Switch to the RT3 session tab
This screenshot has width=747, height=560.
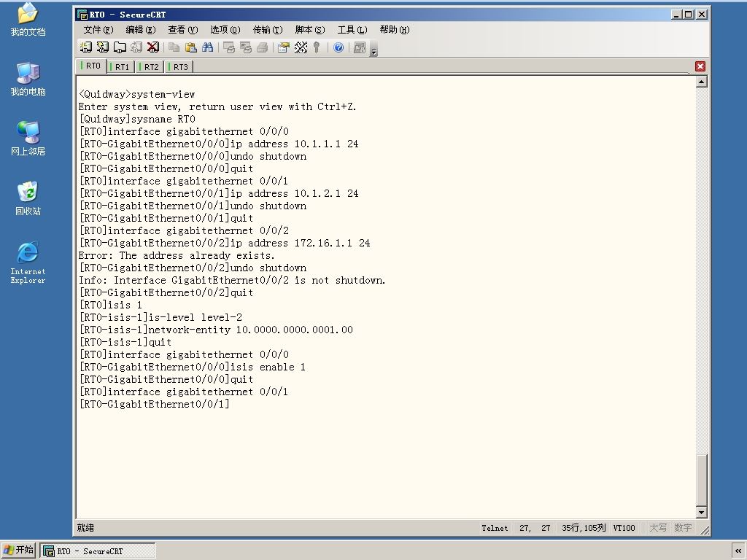point(179,66)
